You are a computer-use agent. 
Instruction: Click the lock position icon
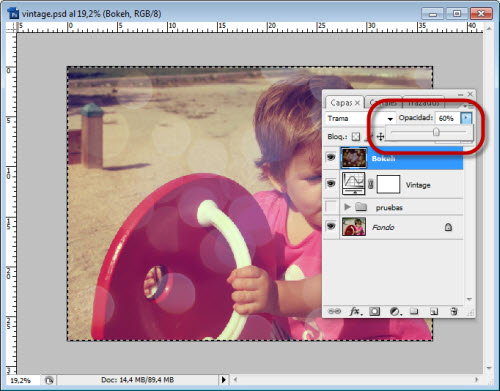[x=380, y=136]
